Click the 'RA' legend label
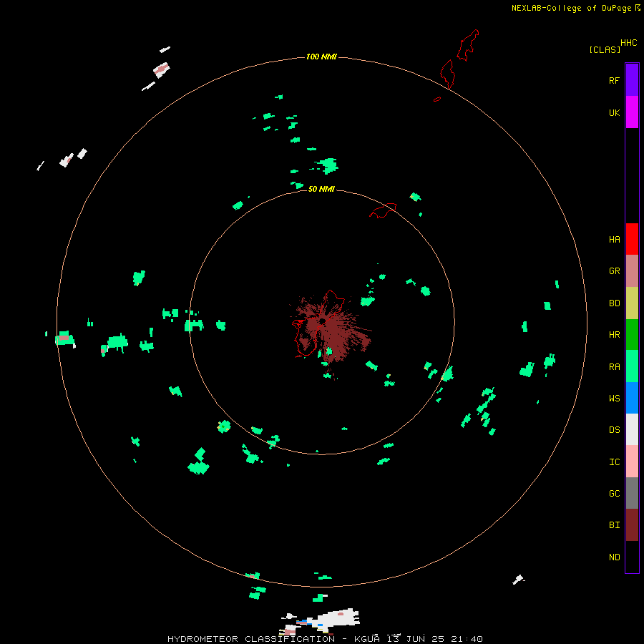This screenshot has width=644, height=644. coord(614,367)
